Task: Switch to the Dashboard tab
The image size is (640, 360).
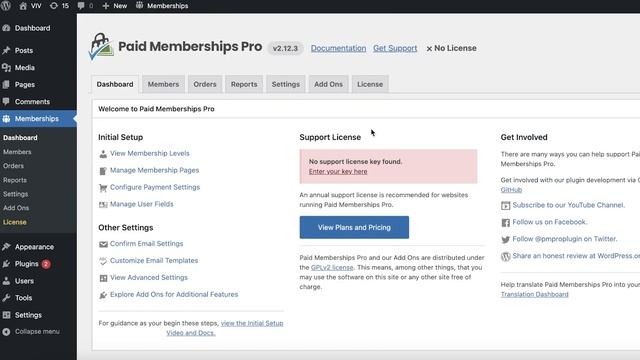Action: [x=115, y=84]
